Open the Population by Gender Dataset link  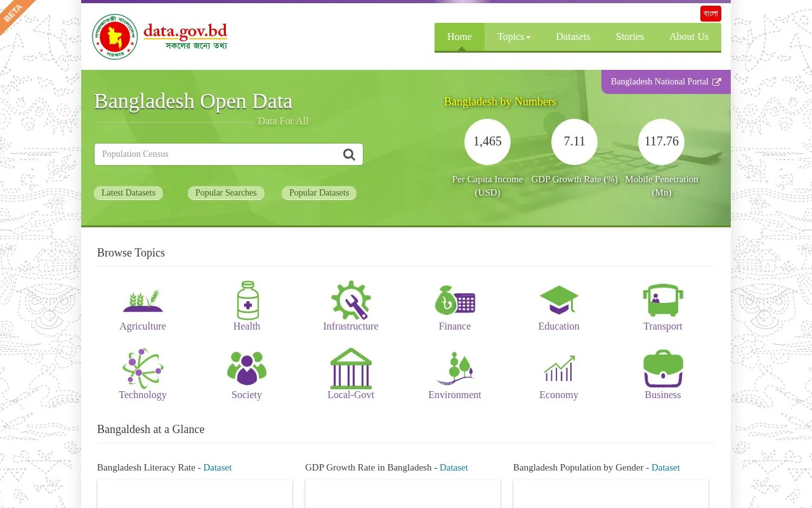[665, 467]
